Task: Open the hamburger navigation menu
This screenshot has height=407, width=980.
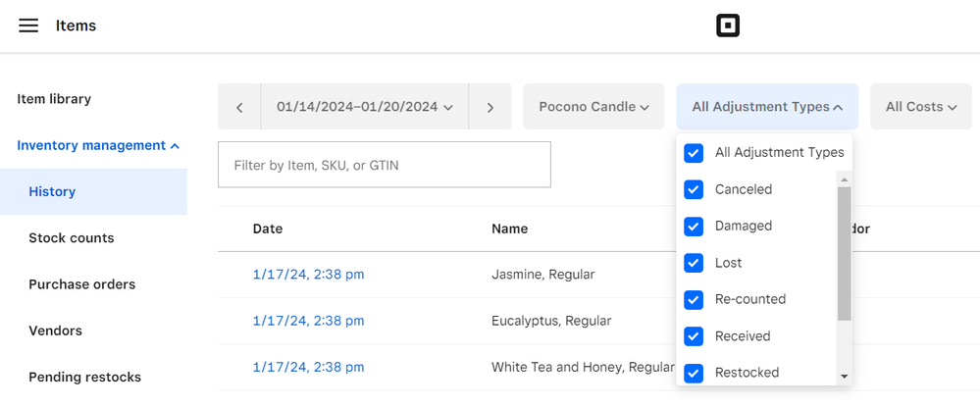Action: pyautogui.click(x=28, y=25)
